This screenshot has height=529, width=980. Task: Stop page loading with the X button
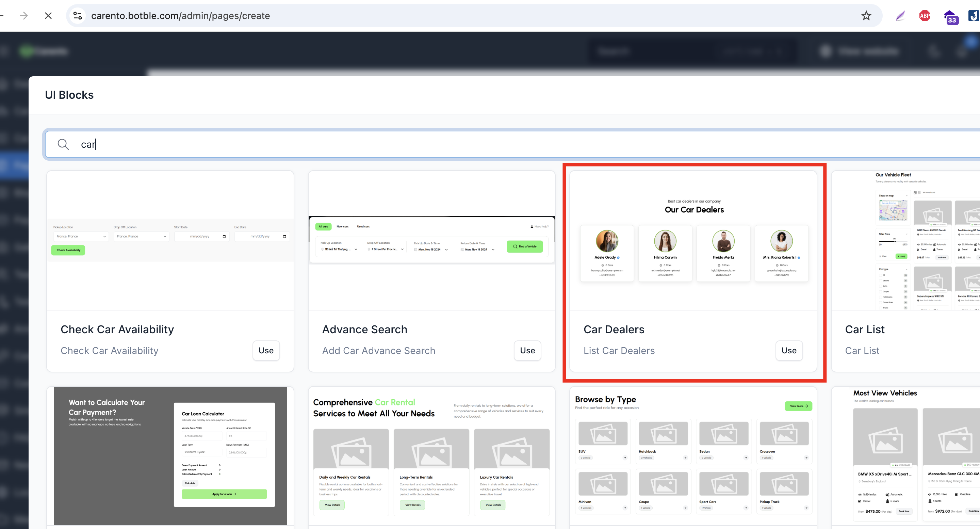[x=48, y=16]
